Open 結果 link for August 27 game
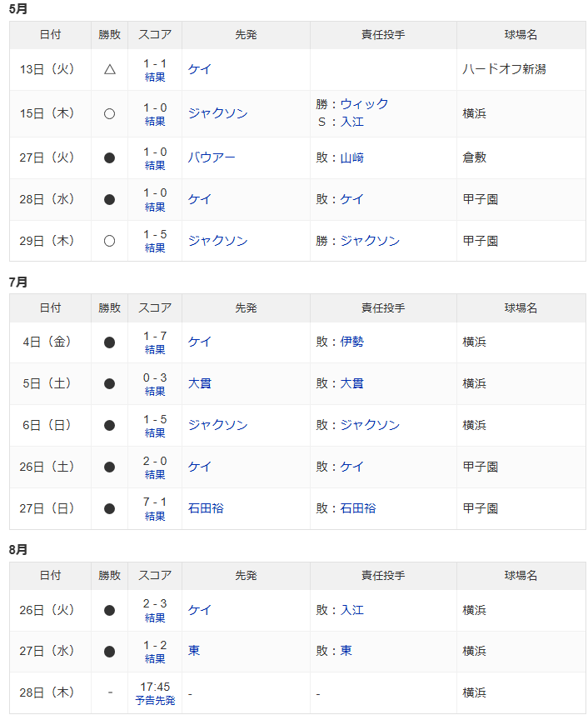The width and height of the screenshot is (588, 715). point(155,659)
